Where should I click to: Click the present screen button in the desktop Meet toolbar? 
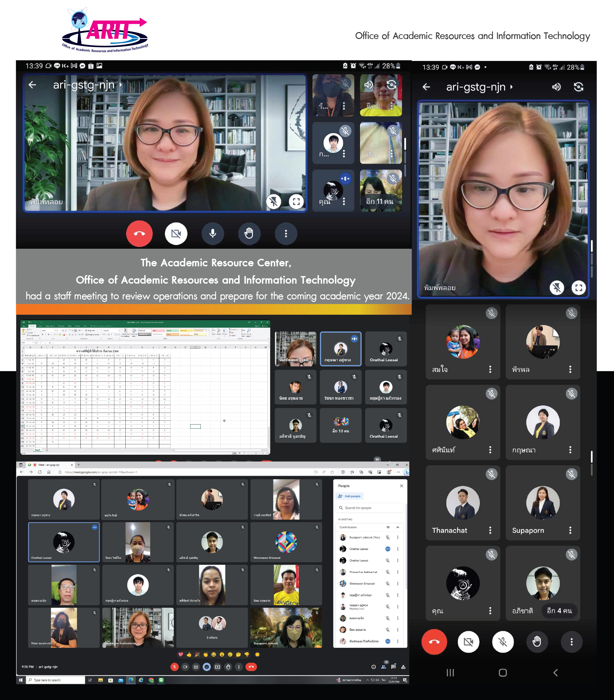click(x=217, y=667)
